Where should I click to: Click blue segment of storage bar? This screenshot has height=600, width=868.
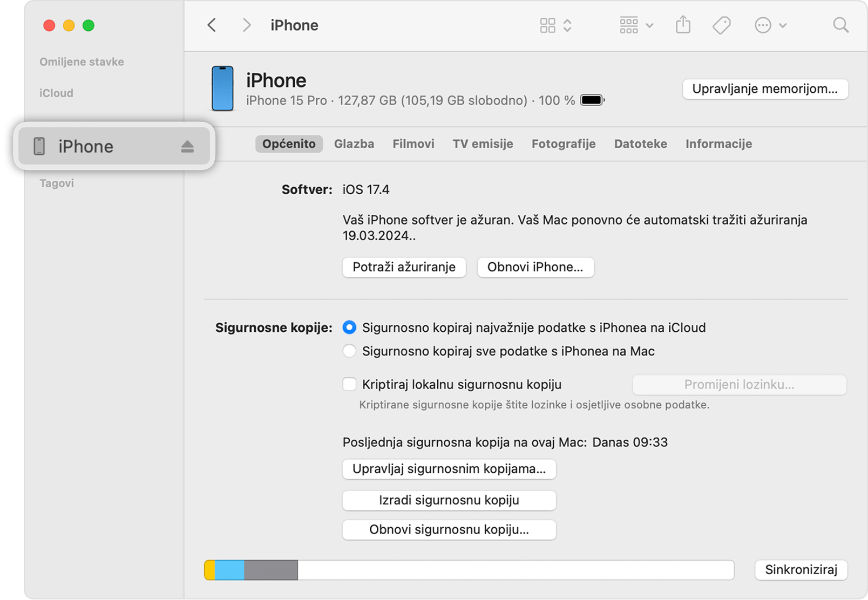tap(229, 570)
